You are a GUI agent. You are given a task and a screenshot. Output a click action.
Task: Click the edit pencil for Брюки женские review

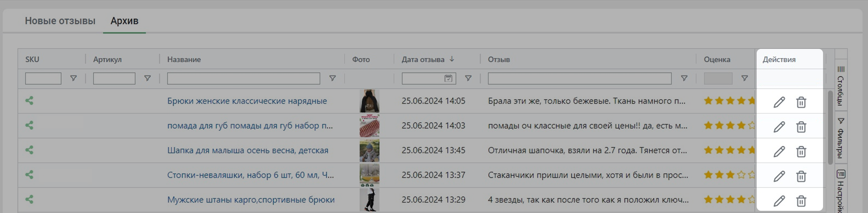click(x=779, y=102)
